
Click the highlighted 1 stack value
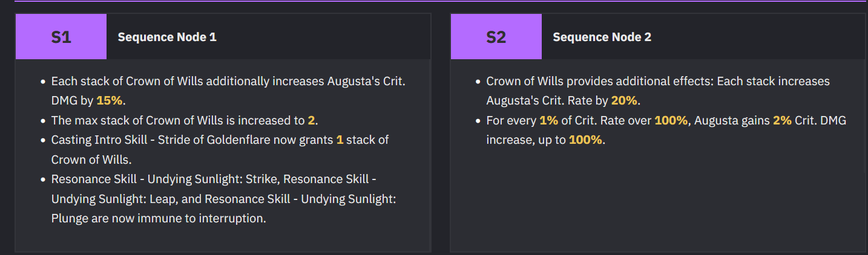click(340, 140)
